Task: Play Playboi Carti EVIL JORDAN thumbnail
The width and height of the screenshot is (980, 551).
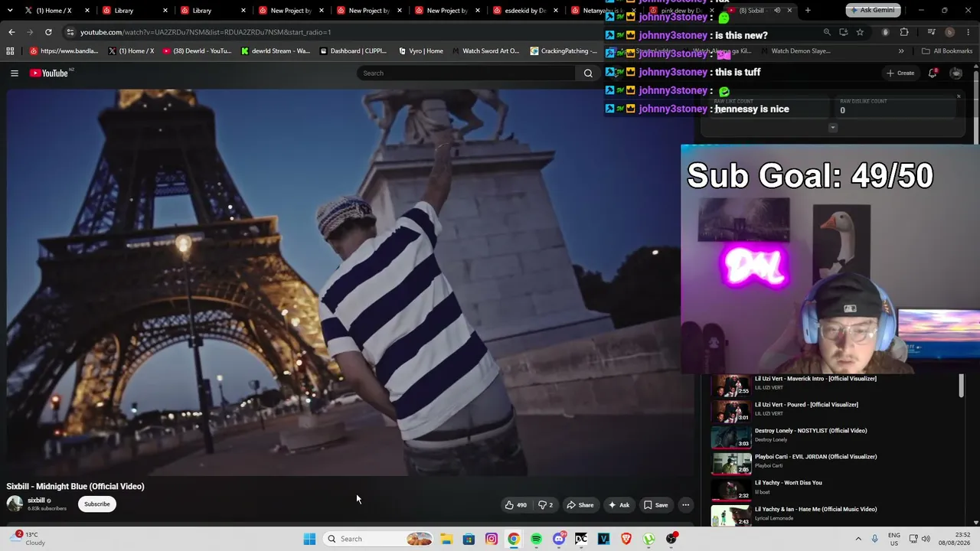Action: click(x=731, y=464)
